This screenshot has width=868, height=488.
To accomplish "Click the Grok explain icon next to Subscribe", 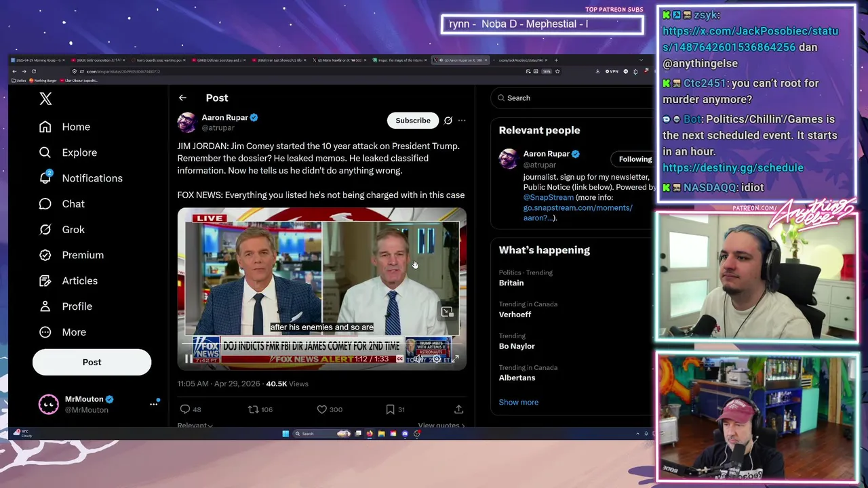I will pyautogui.click(x=448, y=121).
